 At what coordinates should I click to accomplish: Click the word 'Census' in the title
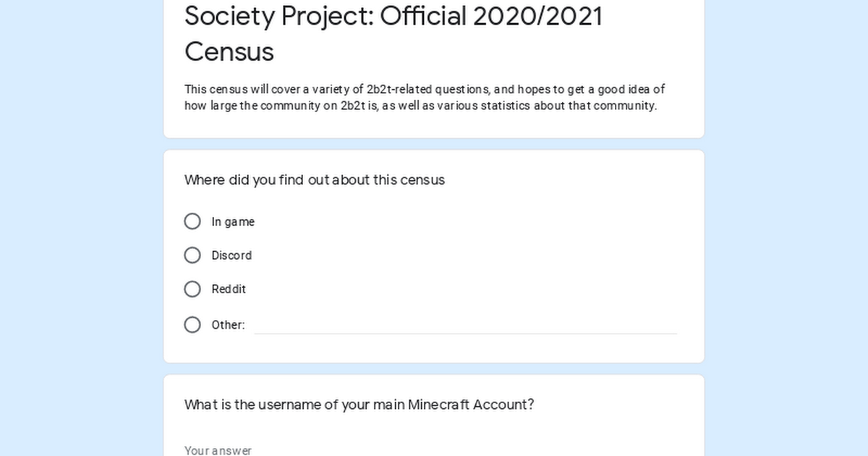tap(229, 52)
